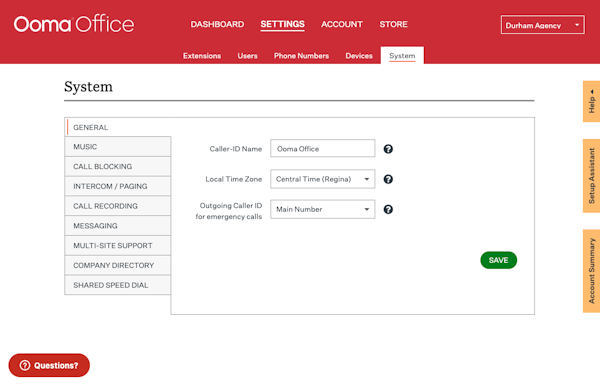
Task: Click help icon beside Outgoing Caller ID
Action: [x=388, y=209]
